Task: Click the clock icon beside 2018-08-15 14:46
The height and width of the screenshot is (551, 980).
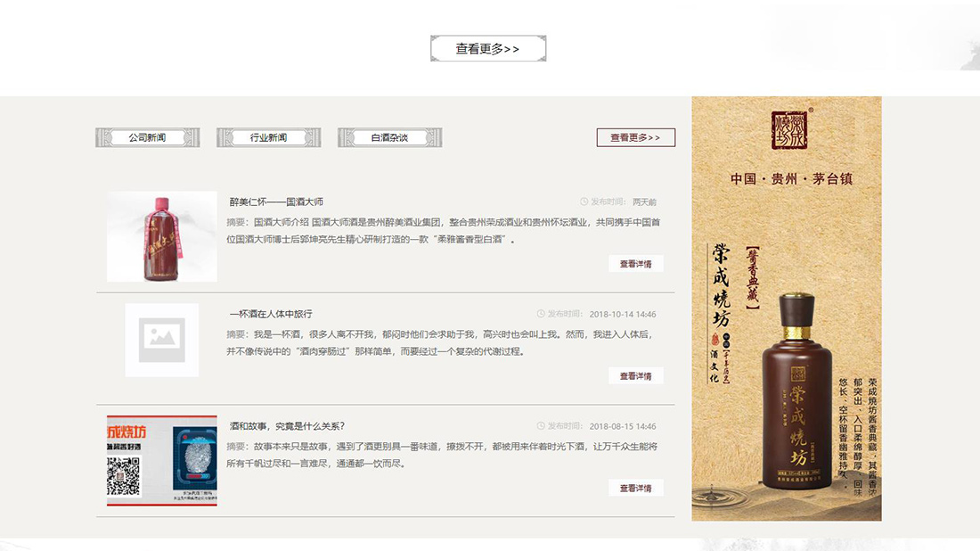Action: 542,426
